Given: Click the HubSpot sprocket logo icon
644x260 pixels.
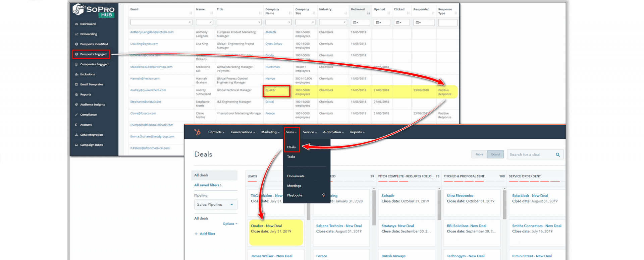Looking at the screenshot, I should tap(198, 132).
